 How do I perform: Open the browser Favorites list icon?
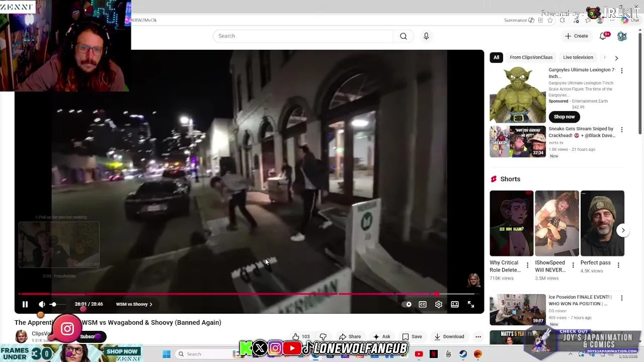pyautogui.click(x=588, y=20)
